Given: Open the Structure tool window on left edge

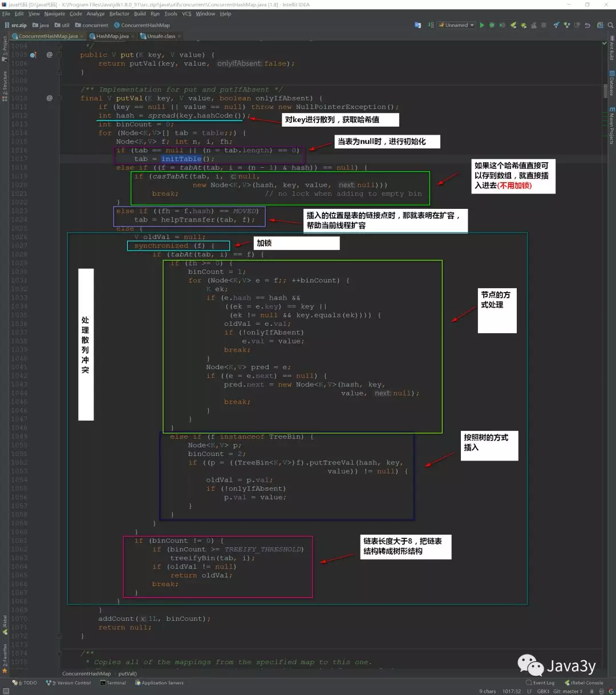Looking at the screenshot, I should [5, 87].
